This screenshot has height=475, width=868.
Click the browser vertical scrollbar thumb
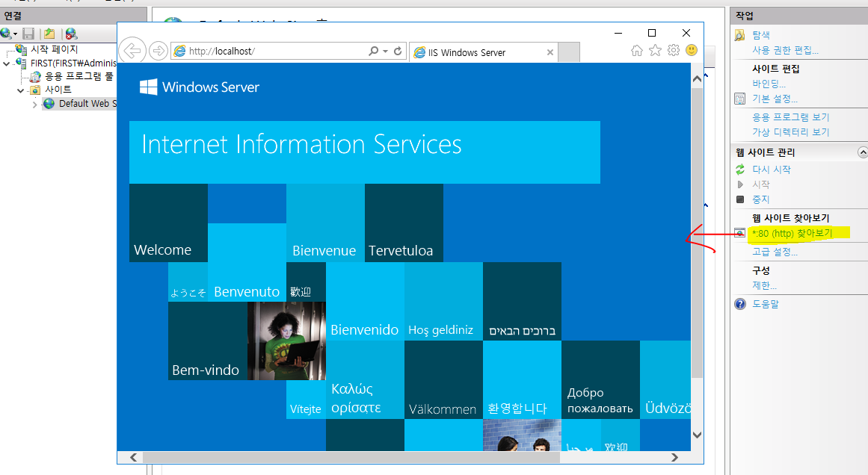[x=697, y=232]
